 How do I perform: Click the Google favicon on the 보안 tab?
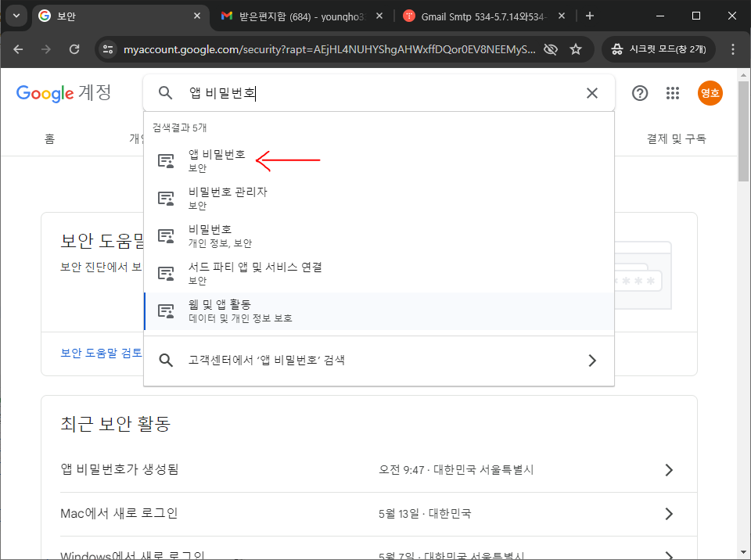pyautogui.click(x=45, y=16)
